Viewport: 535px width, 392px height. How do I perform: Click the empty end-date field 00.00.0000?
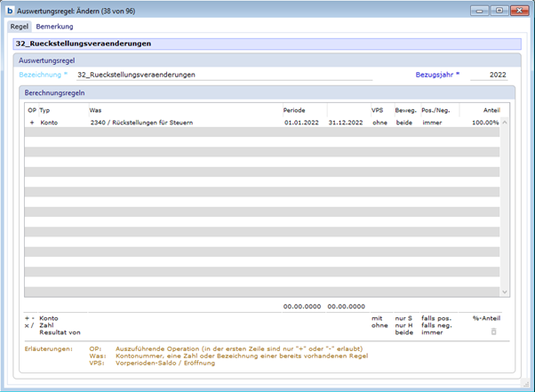(346, 306)
